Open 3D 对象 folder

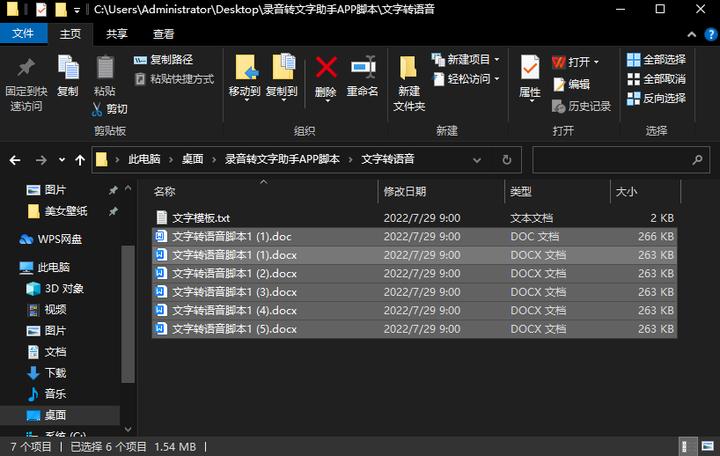coord(55,288)
